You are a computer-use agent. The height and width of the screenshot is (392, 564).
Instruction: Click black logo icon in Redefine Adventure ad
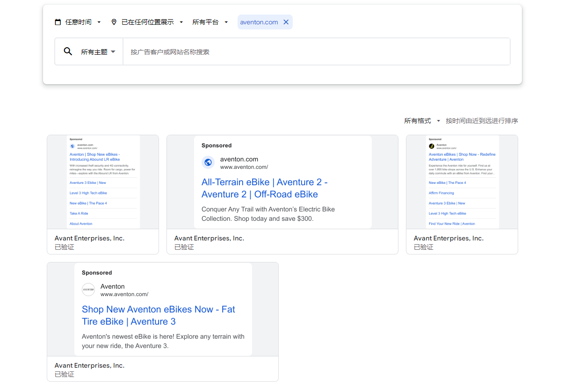(x=432, y=146)
